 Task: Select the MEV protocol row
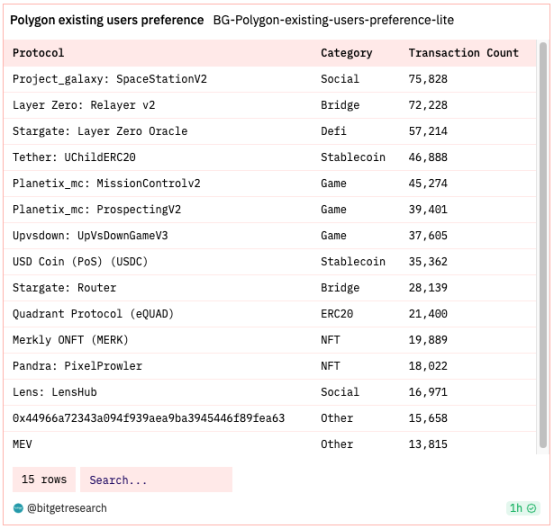[x=270, y=444]
